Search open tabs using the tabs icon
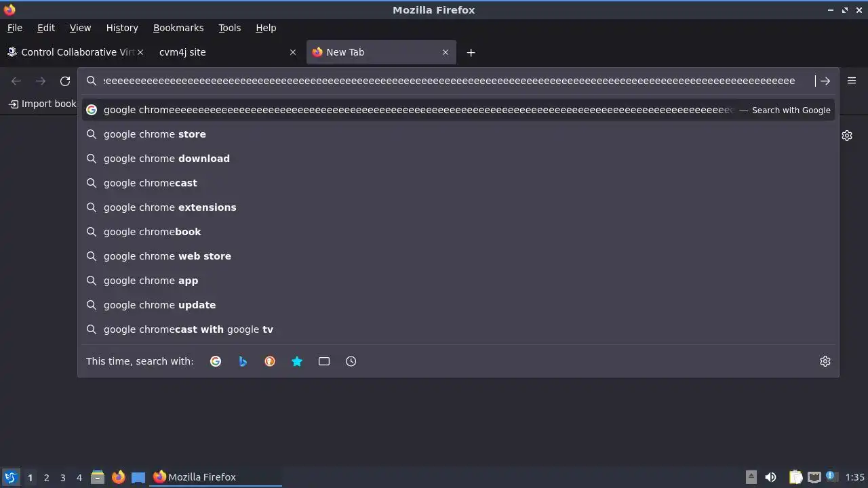Viewport: 868px width, 488px height. click(324, 361)
